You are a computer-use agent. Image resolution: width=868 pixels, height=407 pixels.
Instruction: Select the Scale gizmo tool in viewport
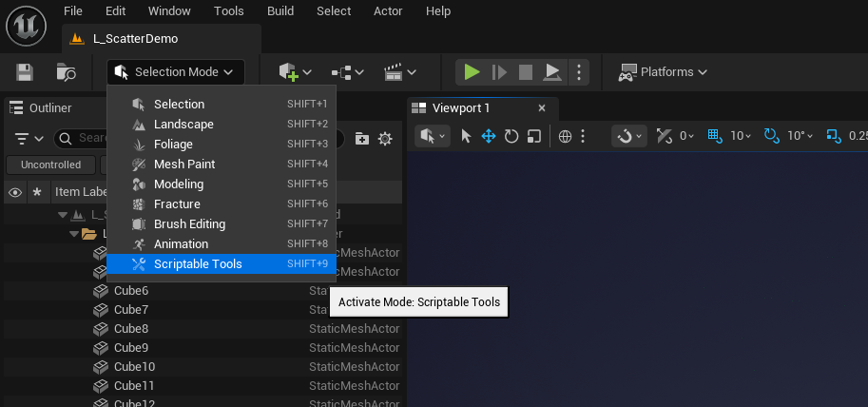[534, 136]
